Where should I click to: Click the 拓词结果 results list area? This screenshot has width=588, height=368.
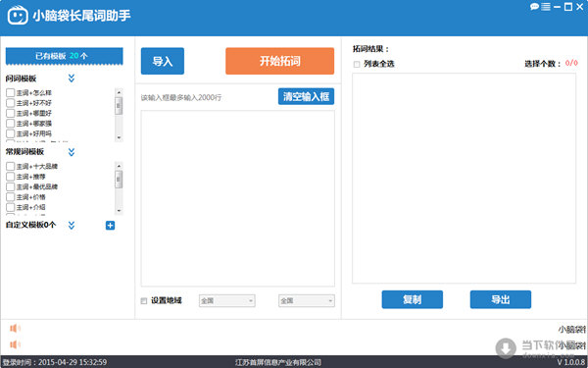[x=464, y=178]
